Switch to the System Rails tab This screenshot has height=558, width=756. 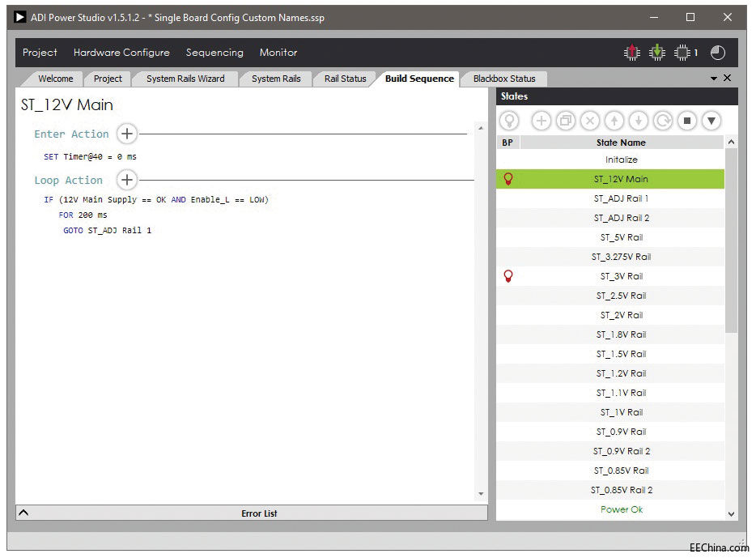pos(276,79)
